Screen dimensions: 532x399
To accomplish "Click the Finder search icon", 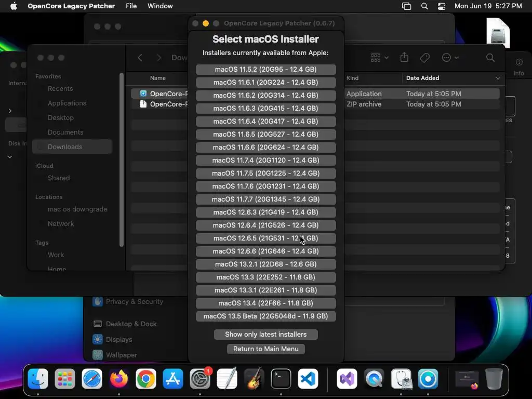I will [490, 58].
